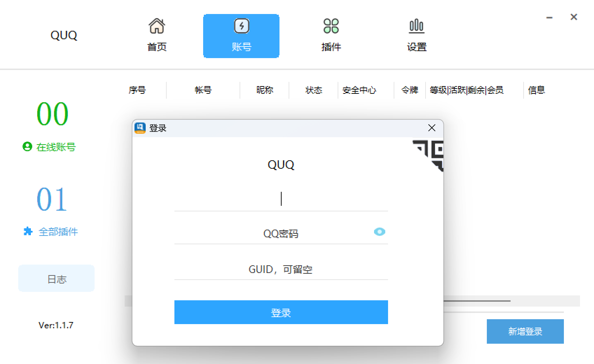Open settings via the bar chart icon
This screenshot has width=594, height=364.
click(x=416, y=26)
